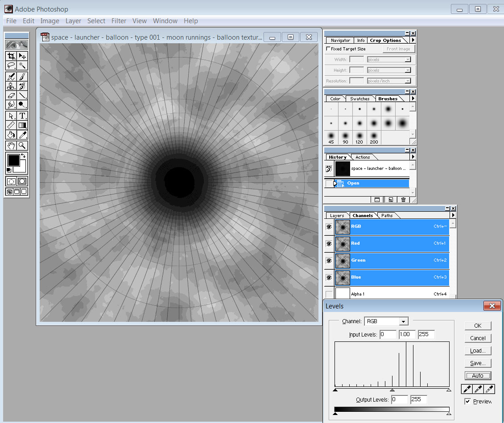This screenshot has width=504, height=423.
Task: Click the Cancel button in Levels
Action: coord(478,338)
